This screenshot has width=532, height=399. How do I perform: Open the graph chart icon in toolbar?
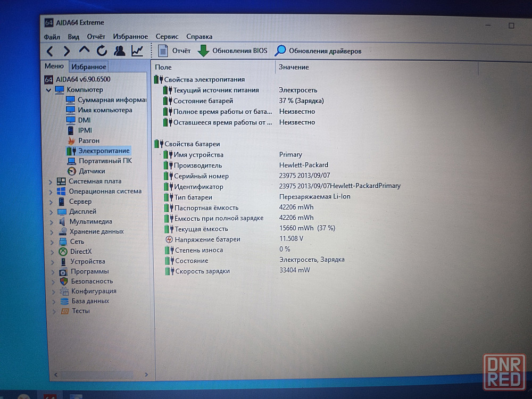coord(137,51)
